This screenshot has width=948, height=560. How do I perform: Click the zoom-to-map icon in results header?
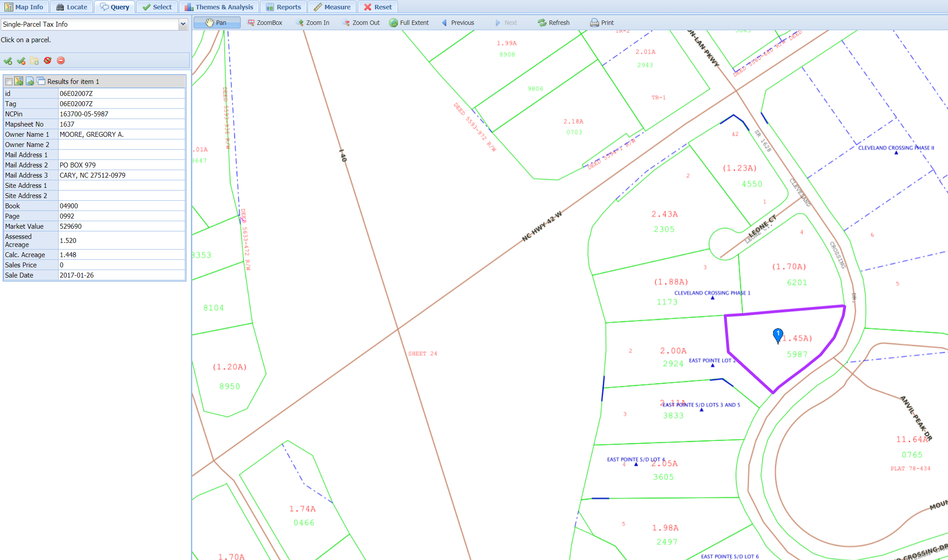[x=19, y=81]
